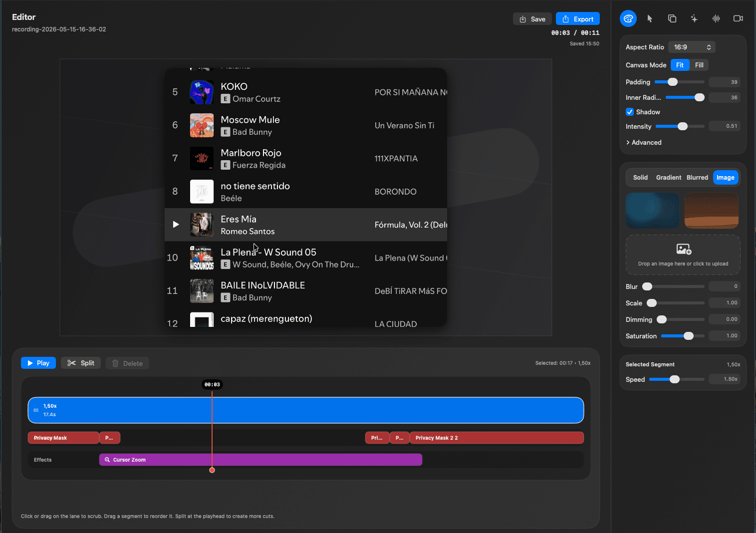The height and width of the screenshot is (533, 756).
Task: Click the shadow Intensity slider handle
Action: click(683, 126)
